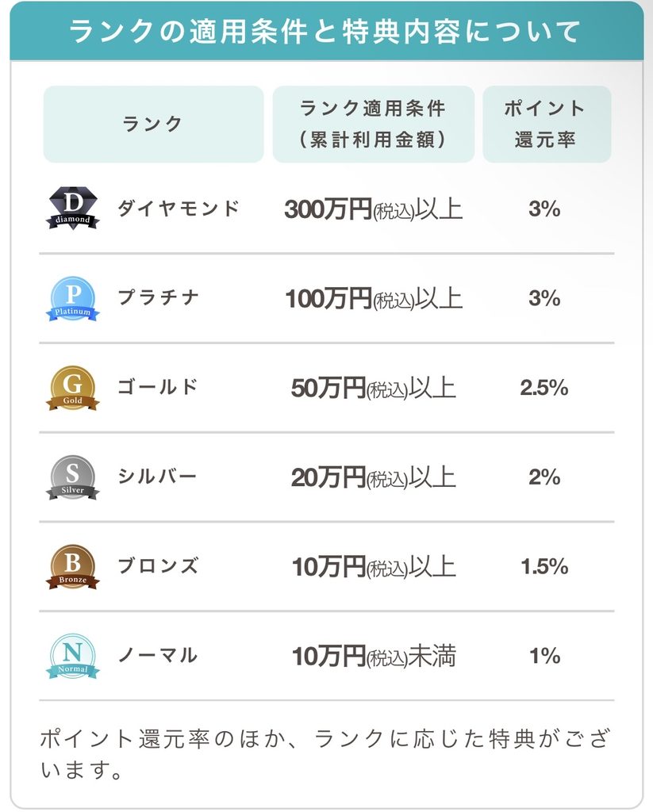The image size is (653, 812).
Task: Click the Platinum rank badge icon
Action: (72, 298)
